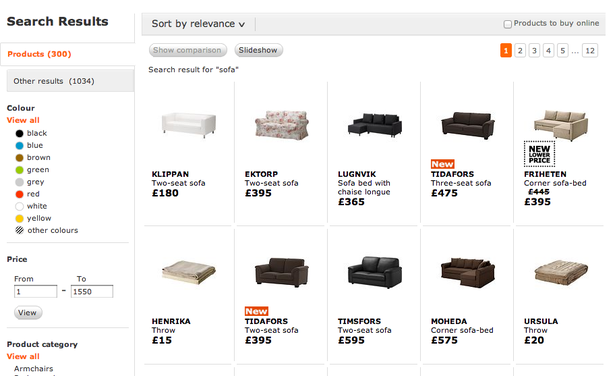Open the KLIPPAN white sofa image

click(189, 125)
